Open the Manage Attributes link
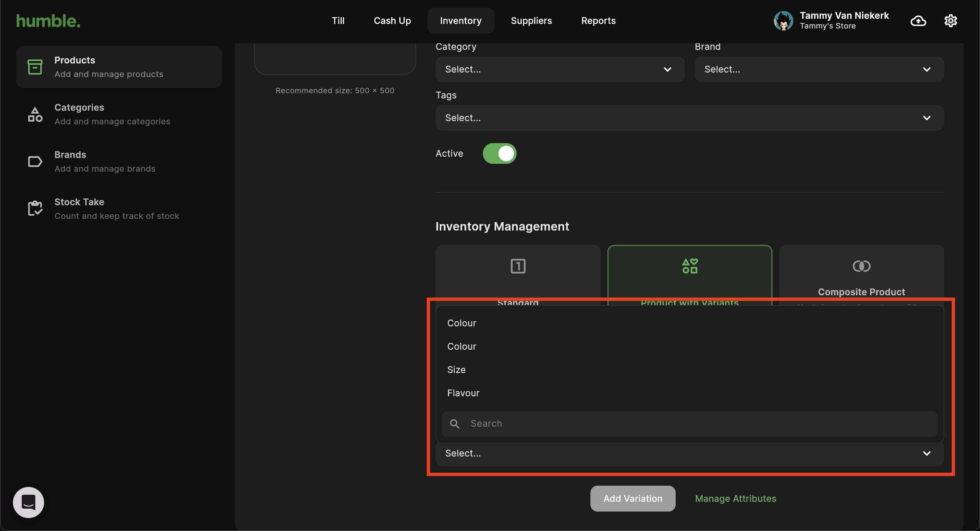 [x=735, y=498]
